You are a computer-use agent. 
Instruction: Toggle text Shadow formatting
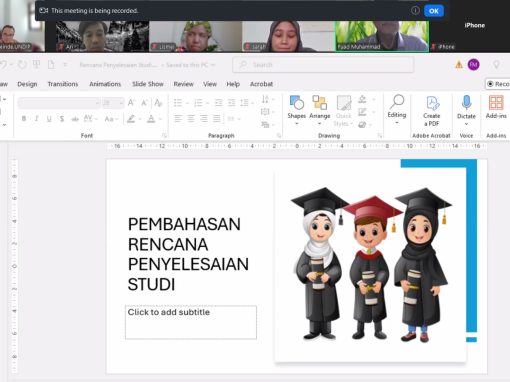62,119
